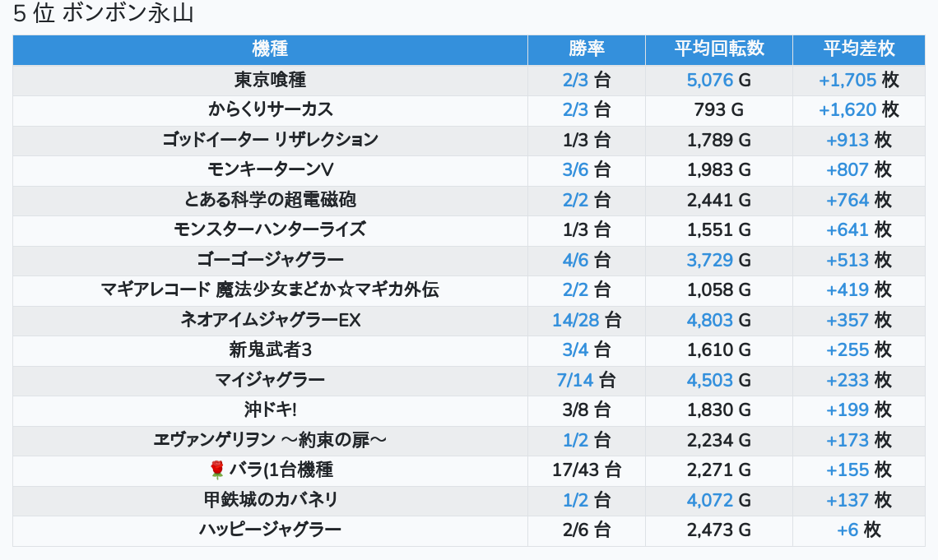Click the 14/28 win rate for ネオアイムジャグラーEX
This screenshot has height=560, width=938.
[576, 321]
